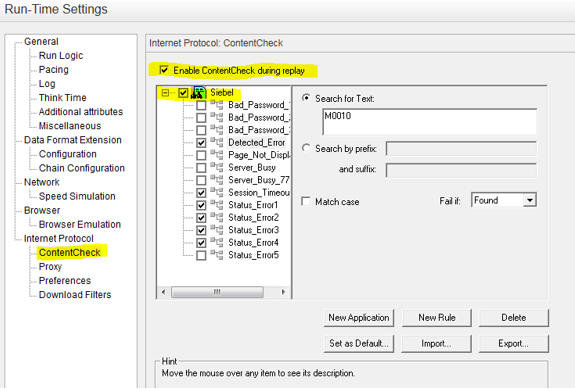The image size is (575, 390).
Task: Click the rule icon beside Status_Error3
Action: (217, 230)
